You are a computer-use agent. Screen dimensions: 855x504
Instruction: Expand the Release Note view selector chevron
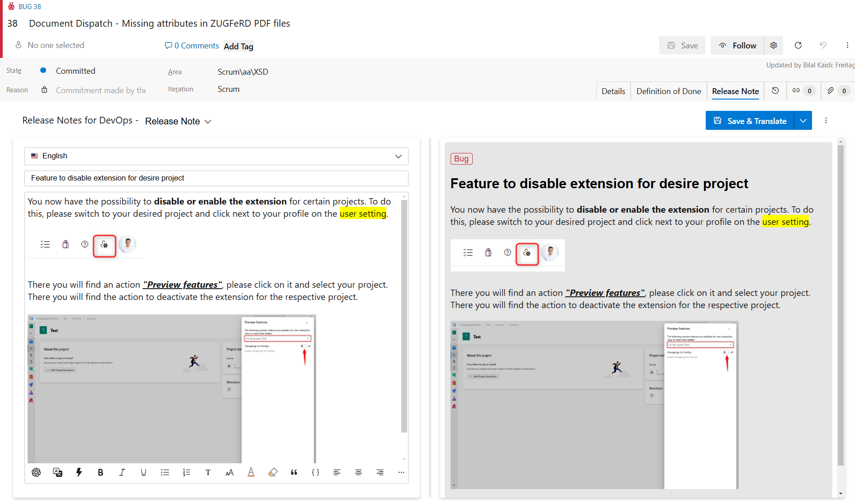(x=208, y=121)
